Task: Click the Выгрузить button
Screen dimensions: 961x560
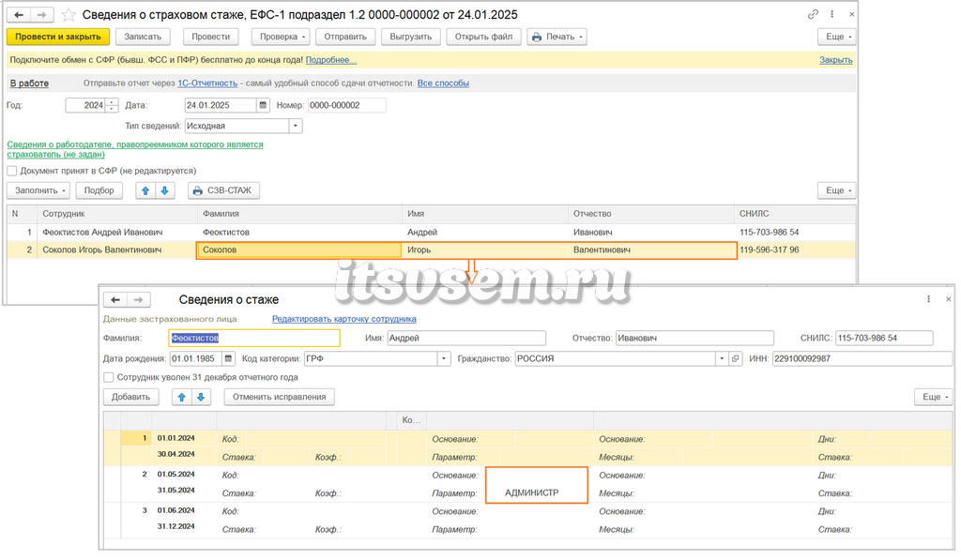Action: [x=411, y=37]
